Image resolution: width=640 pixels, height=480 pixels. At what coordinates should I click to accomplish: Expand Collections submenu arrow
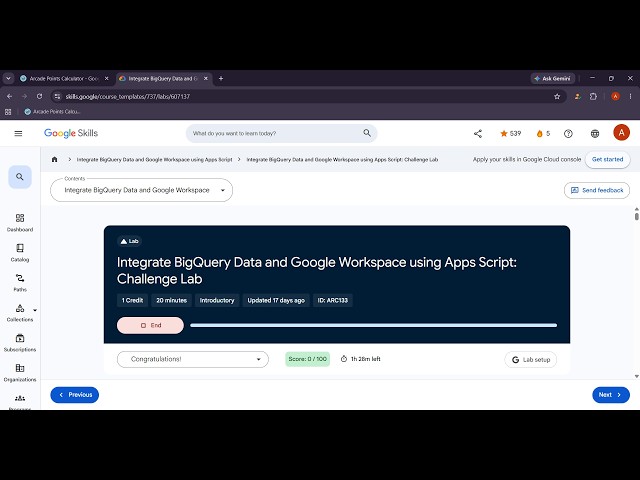(35, 310)
